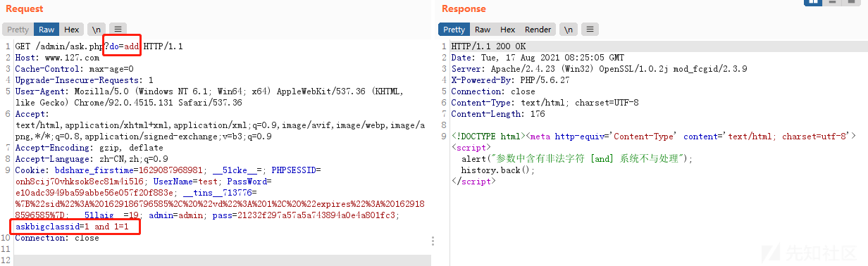The image size is (868, 266).
Task: Select combined tabbed layout icon
Action: (x=852, y=3)
